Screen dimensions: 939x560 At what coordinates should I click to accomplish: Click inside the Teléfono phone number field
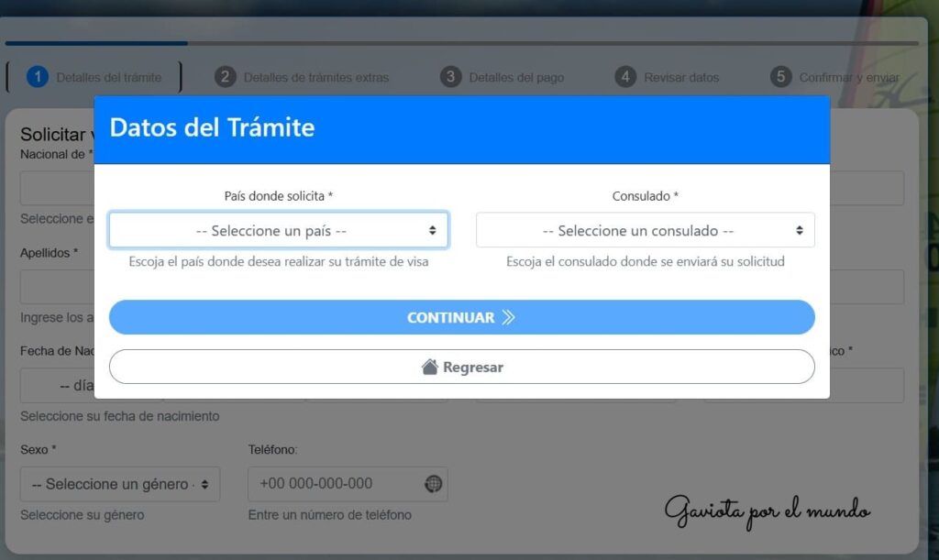339,484
